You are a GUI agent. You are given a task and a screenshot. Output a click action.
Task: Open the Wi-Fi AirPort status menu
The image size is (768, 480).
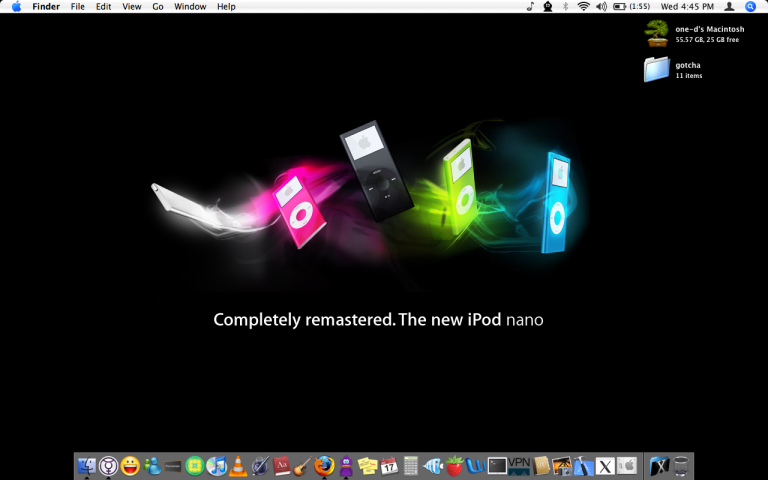[x=583, y=6]
